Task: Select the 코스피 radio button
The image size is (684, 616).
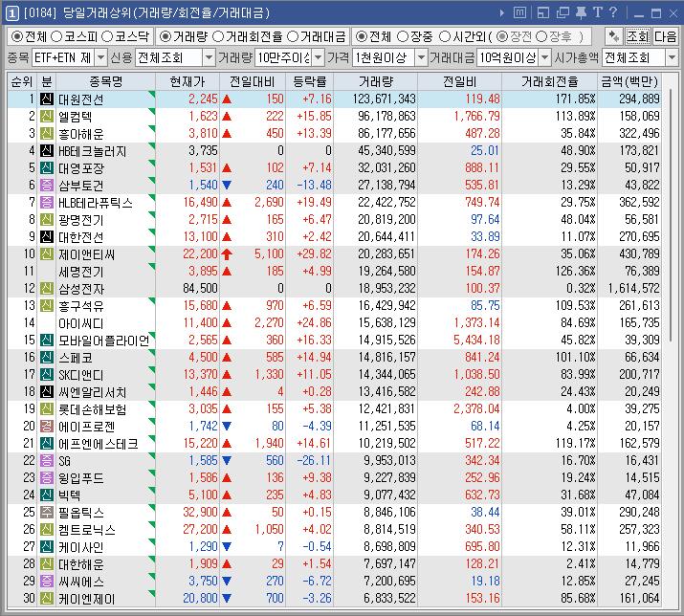Action: (56, 36)
